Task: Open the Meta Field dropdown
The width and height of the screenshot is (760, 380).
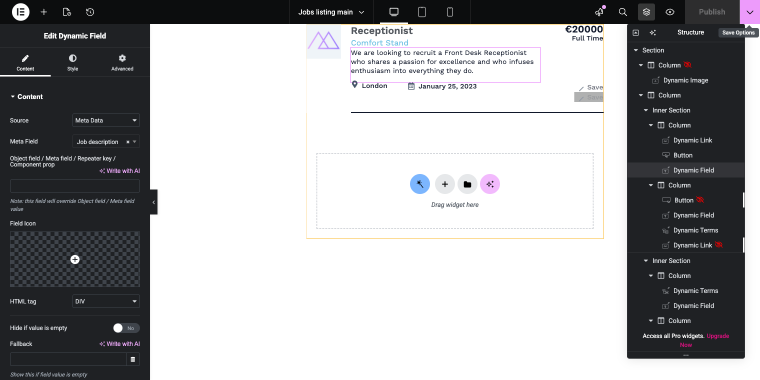Action: click(x=106, y=142)
